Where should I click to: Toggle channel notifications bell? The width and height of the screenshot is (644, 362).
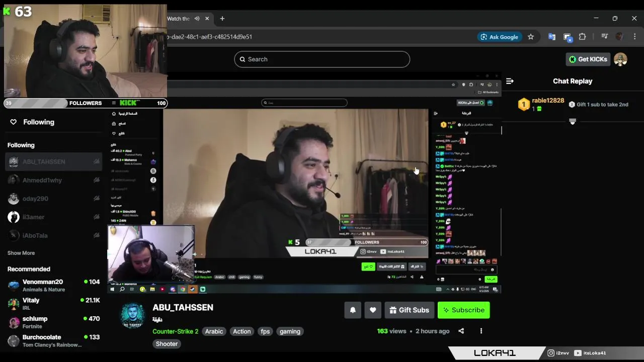click(353, 310)
